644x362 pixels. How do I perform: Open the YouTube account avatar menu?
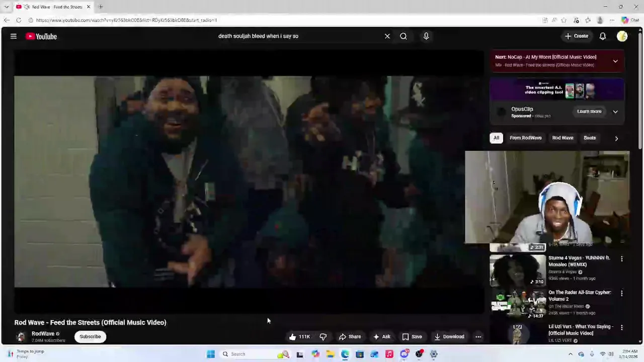[622, 36]
